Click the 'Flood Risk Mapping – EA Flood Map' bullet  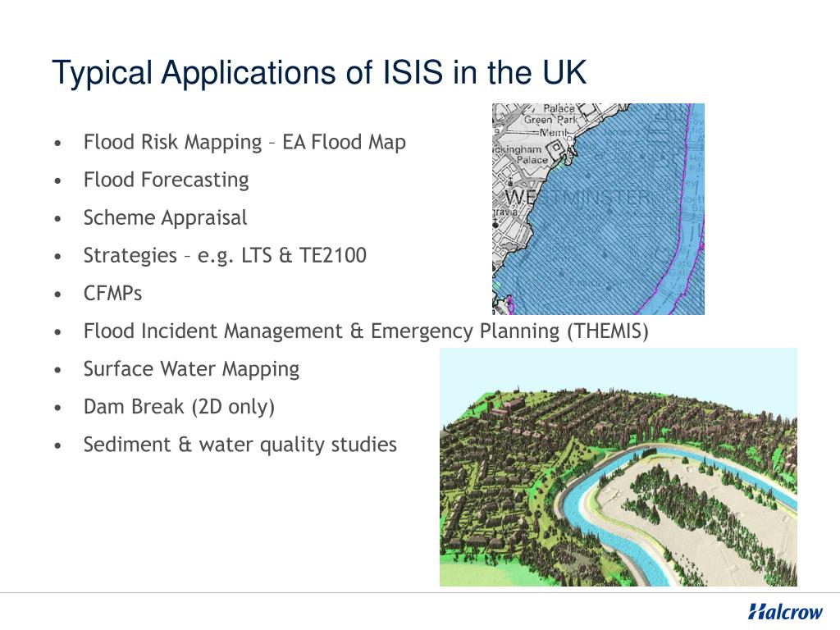pyautogui.click(x=244, y=143)
